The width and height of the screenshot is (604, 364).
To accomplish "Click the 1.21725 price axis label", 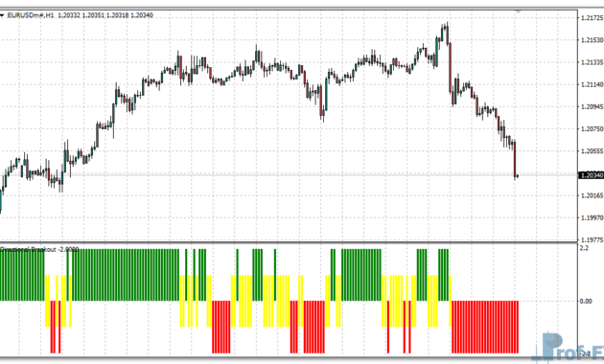I will [592, 17].
